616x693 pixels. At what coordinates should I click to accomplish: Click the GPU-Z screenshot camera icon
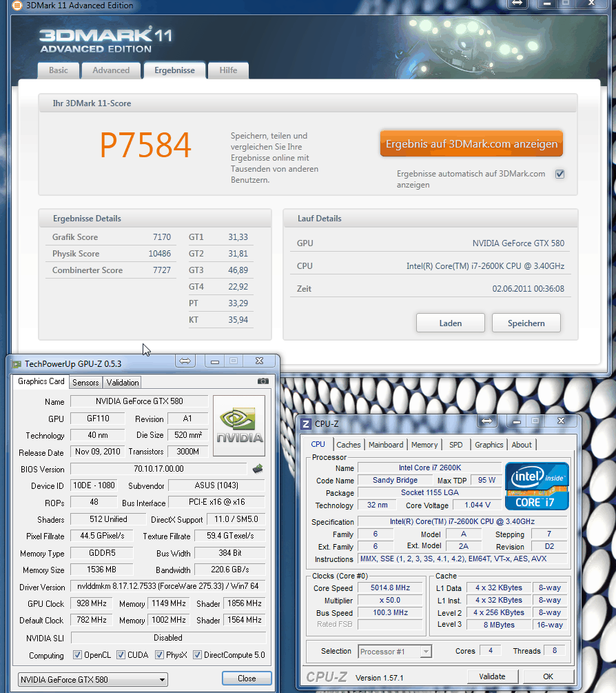click(x=263, y=381)
